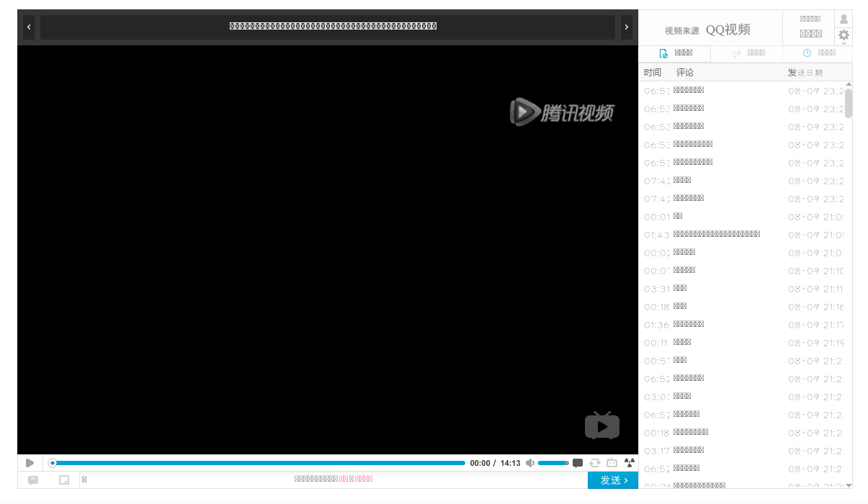Click the date cell 08-09 21:11

pyautogui.click(x=815, y=289)
